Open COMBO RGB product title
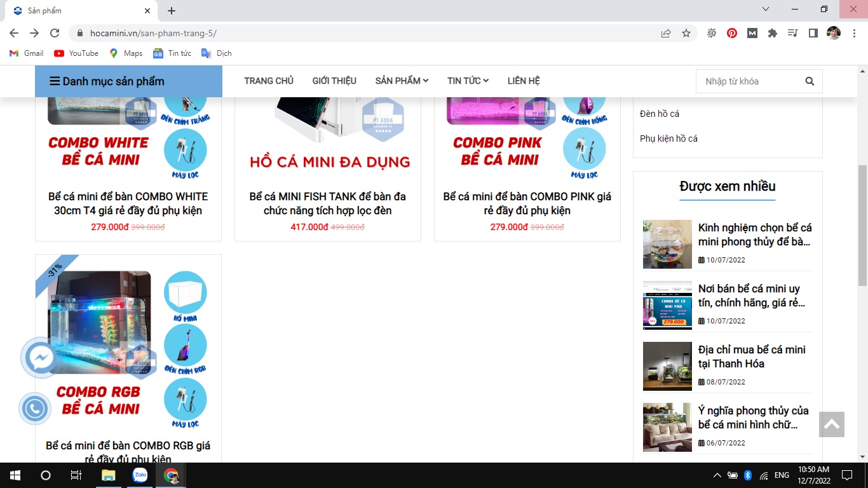Viewport: 868px width, 488px height. tap(128, 452)
